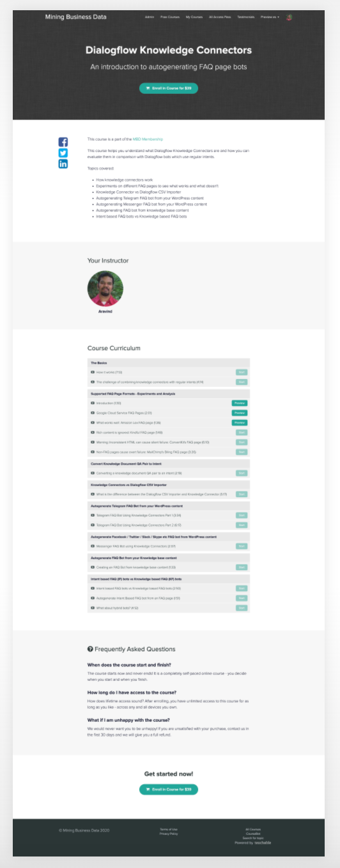Go to All Access Pass page
Image resolution: width=340 pixels, height=868 pixels.
tap(220, 17)
